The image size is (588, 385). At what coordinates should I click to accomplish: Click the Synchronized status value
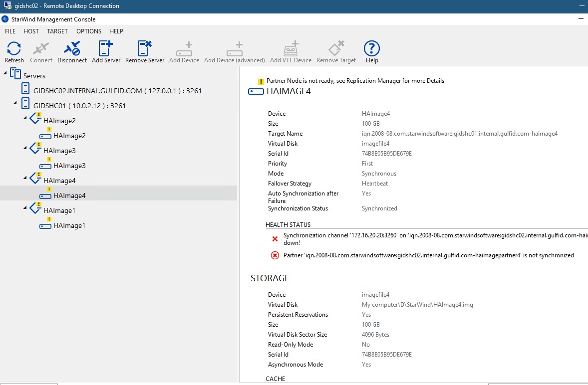click(x=379, y=208)
